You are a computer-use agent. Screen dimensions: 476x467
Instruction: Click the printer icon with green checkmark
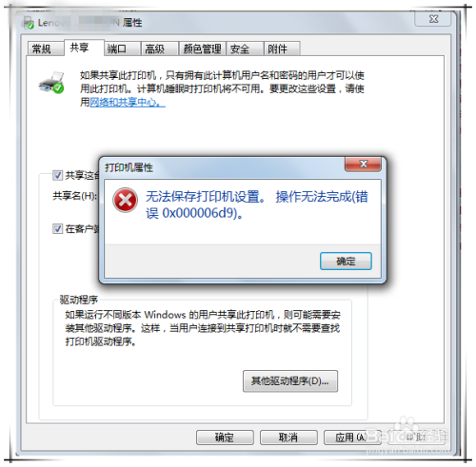(x=51, y=83)
